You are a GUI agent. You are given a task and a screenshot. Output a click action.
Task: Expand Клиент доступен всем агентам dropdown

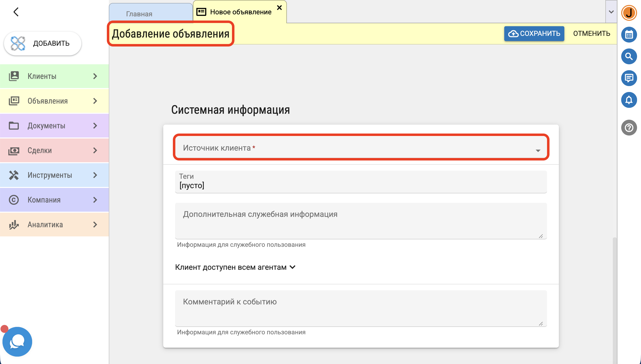coord(235,267)
